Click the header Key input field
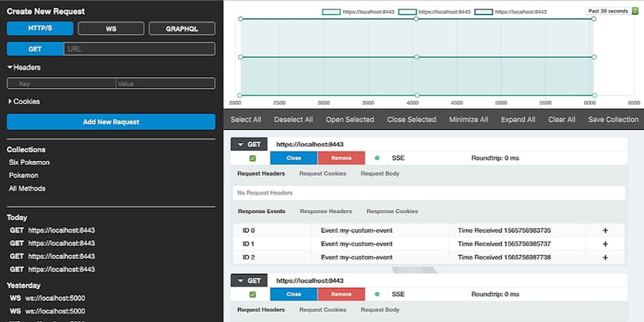 [61, 83]
